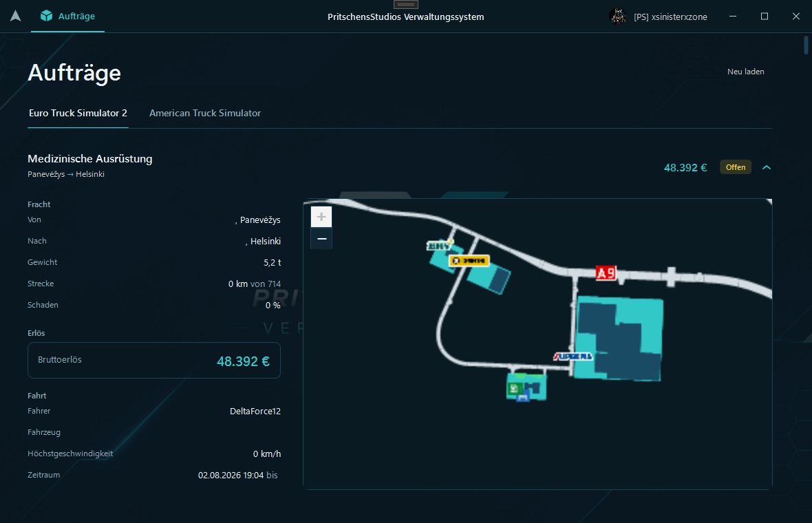Click the user avatar picture
Viewport: 812px width, 523px height.
618,17
